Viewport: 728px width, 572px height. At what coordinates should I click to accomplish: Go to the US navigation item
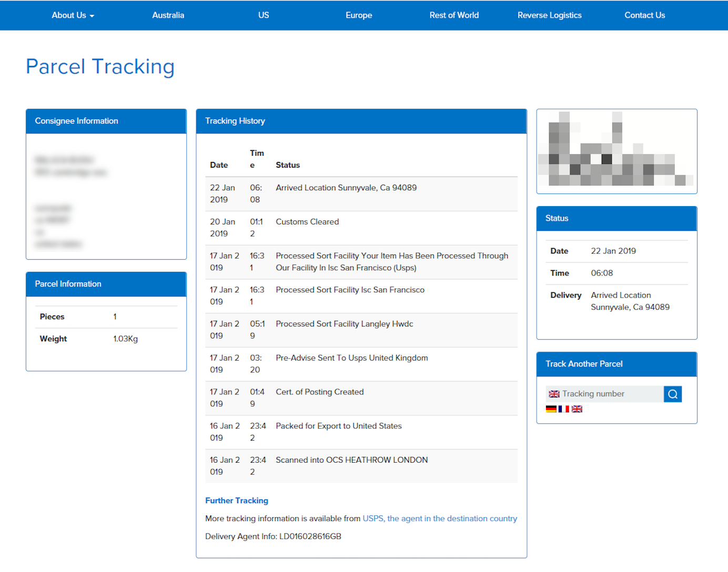[264, 15]
